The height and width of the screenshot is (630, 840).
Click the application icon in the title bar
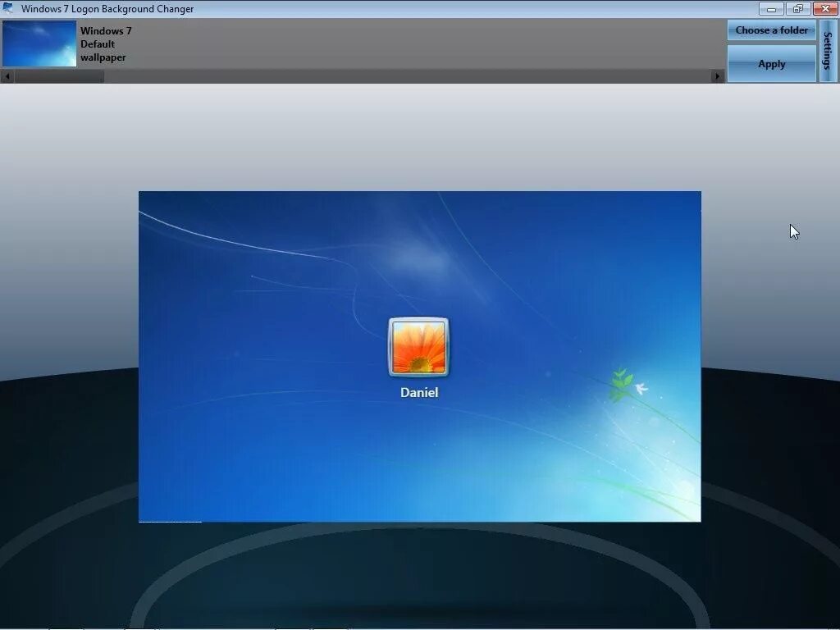click(8, 8)
